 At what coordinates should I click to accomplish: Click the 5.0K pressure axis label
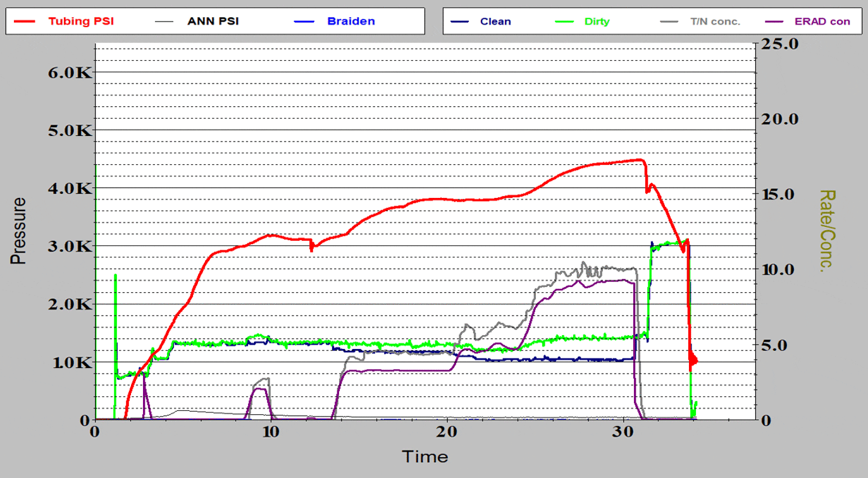point(70,130)
